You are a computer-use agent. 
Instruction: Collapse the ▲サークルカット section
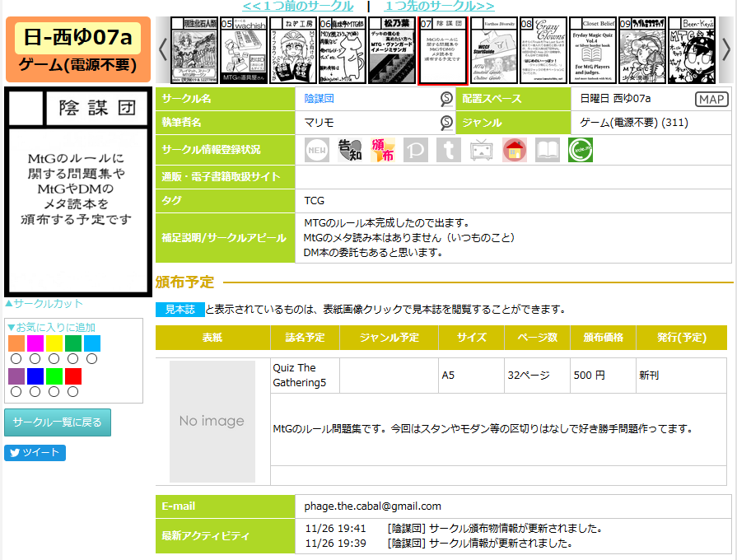(x=44, y=304)
